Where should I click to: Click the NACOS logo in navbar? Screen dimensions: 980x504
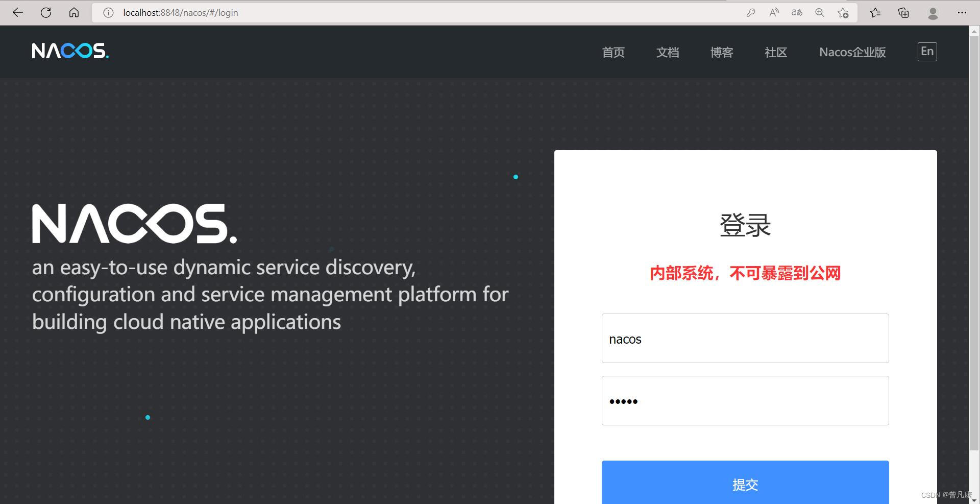(70, 51)
